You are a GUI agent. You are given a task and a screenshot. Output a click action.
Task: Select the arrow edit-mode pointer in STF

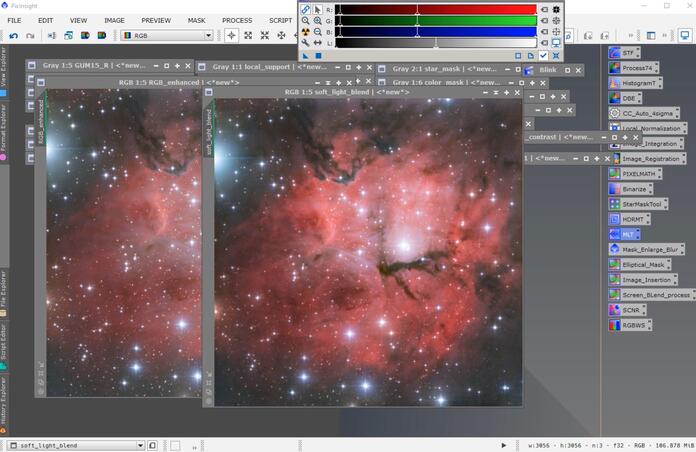[317, 9]
